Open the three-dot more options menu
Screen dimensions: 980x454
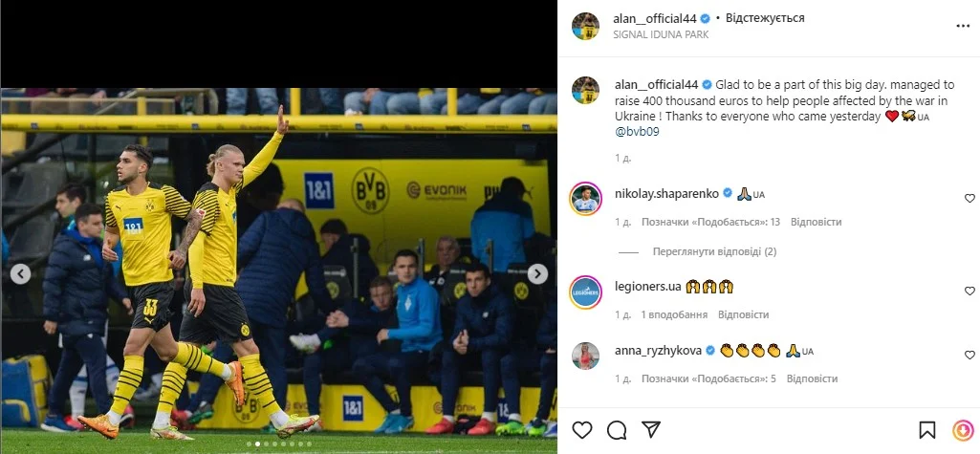pyautogui.click(x=963, y=26)
